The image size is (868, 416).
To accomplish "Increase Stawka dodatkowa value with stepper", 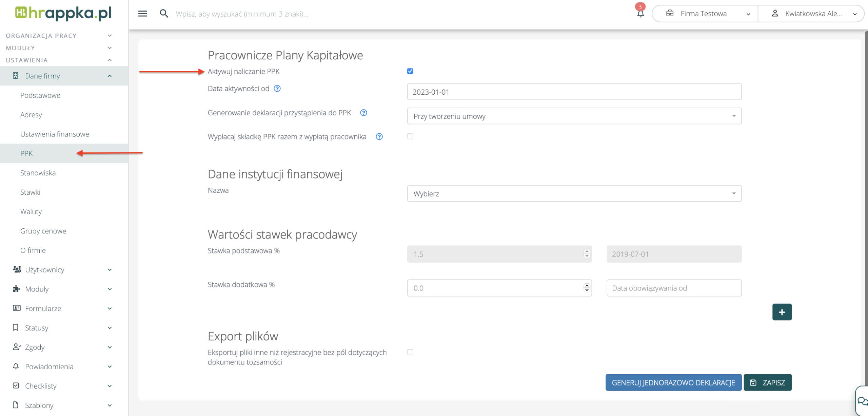I will [587, 286].
